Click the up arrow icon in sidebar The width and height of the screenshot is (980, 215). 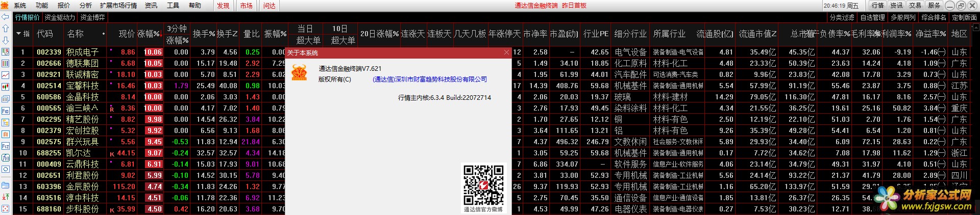(5, 29)
